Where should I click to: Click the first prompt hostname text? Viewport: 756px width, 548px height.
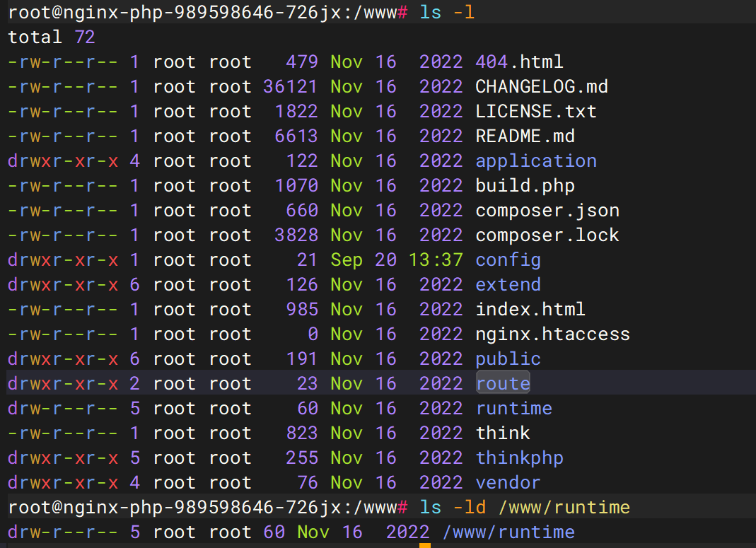[x=202, y=12]
